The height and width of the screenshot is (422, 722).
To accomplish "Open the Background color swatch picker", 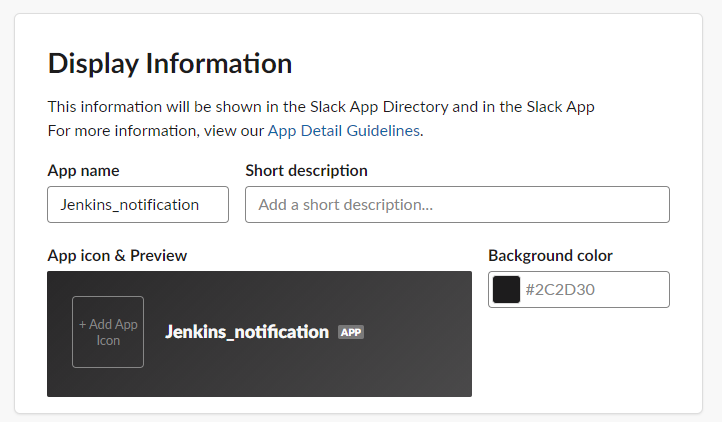I will point(506,289).
